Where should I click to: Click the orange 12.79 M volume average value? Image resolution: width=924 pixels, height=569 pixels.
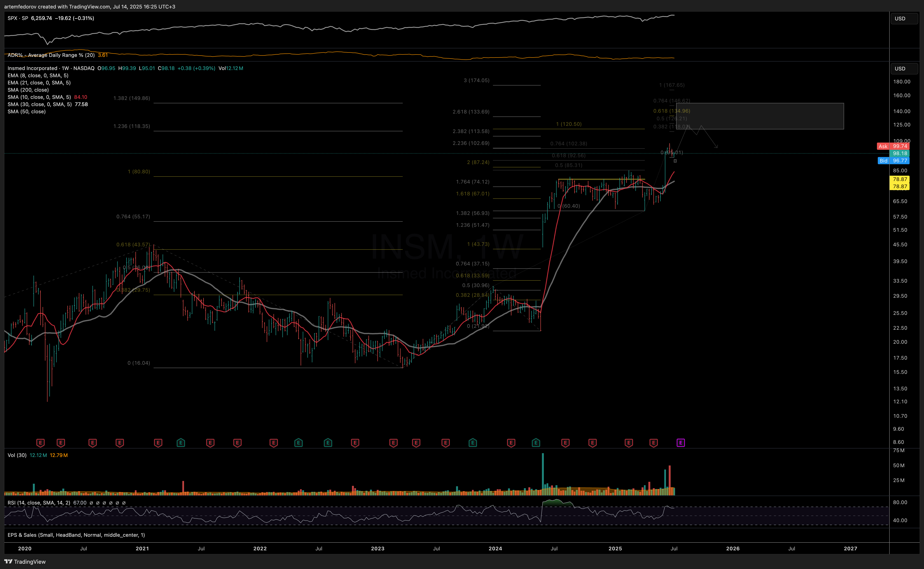(x=59, y=455)
